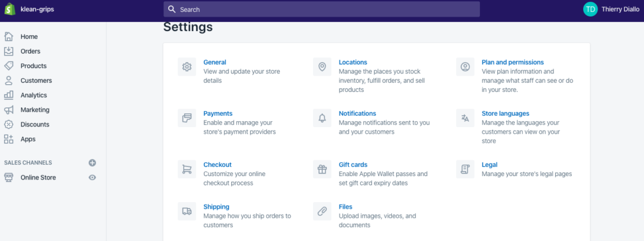Add a sales channel with plus icon
644x241 pixels.
point(92,163)
